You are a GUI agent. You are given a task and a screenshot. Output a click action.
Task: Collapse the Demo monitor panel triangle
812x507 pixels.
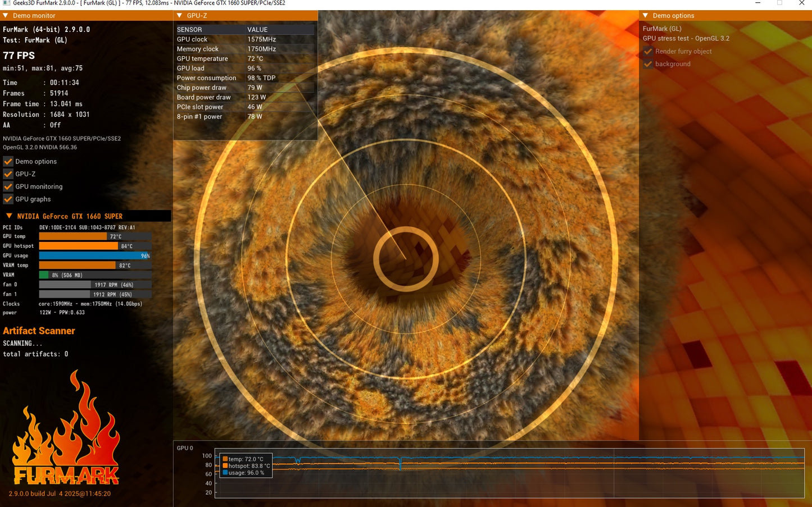coord(6,16)
